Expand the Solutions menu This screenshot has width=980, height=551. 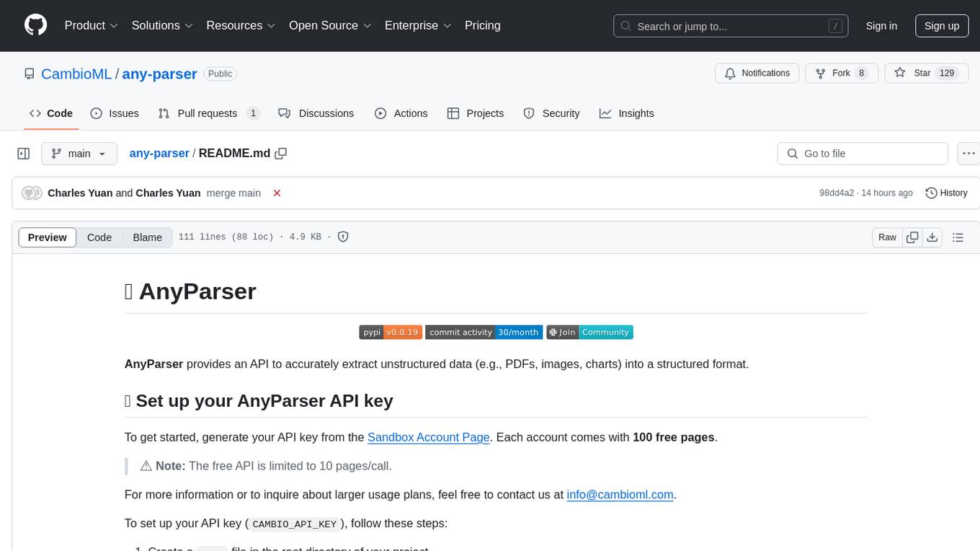162,25
